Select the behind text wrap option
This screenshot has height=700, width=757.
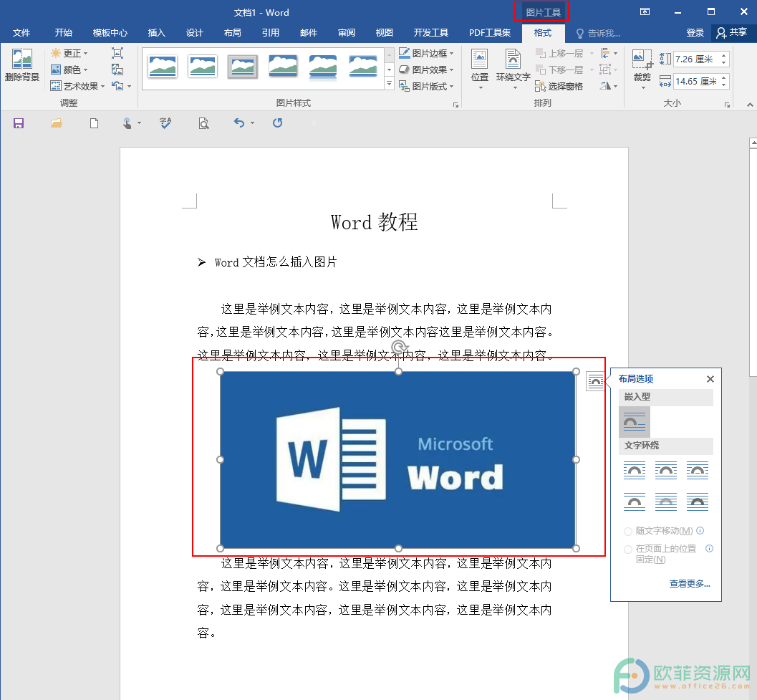(666, 502)
